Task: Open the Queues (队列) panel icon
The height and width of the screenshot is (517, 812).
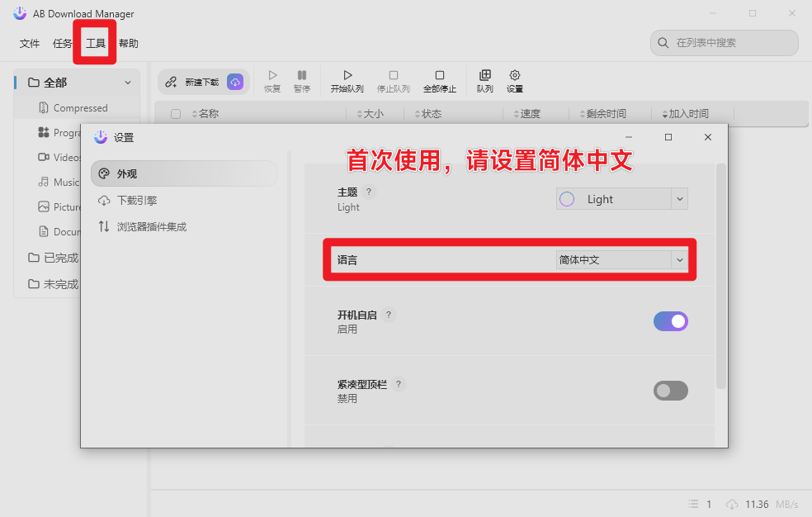Action: 485,80
